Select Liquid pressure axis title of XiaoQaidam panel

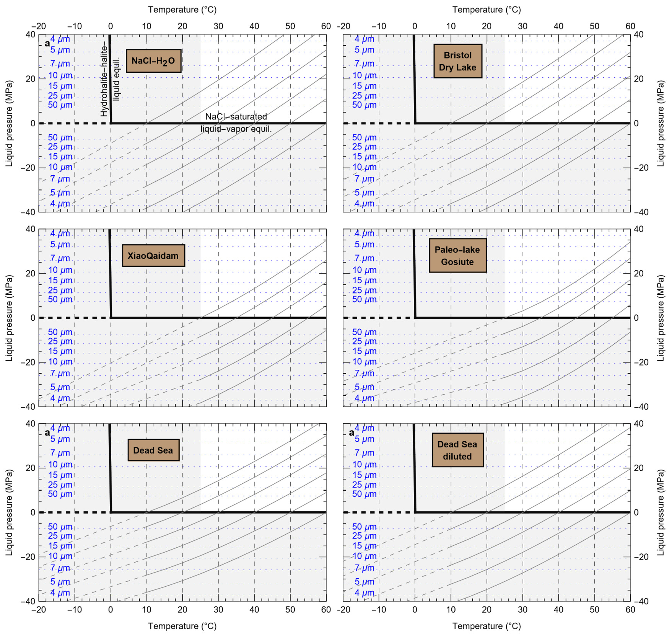(9, 318)
